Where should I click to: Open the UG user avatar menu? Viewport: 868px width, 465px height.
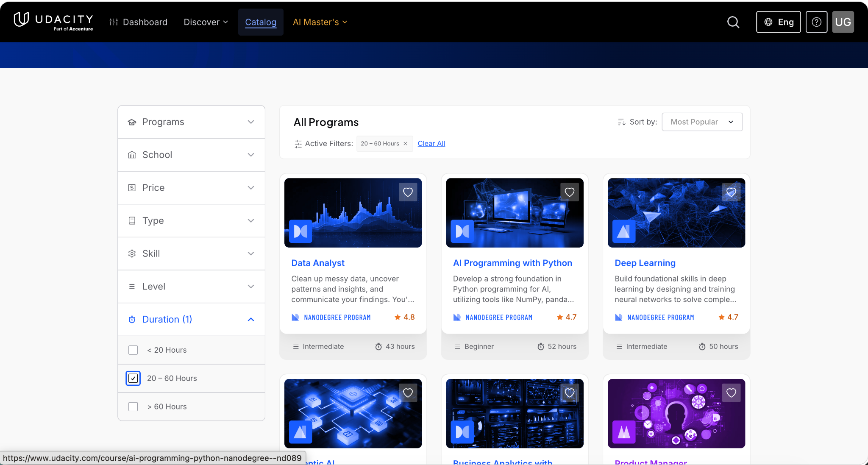click(x=843, y=22)
